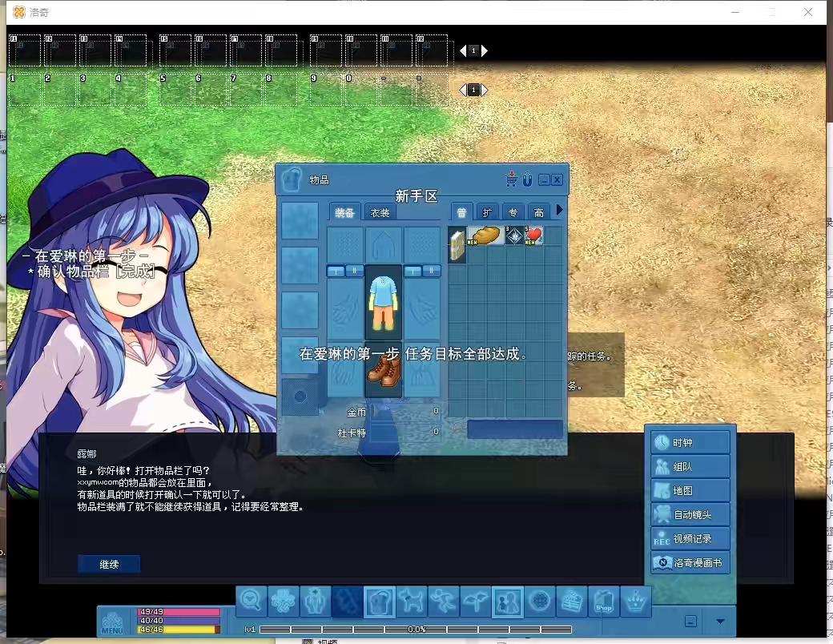Click the person with star icon
The width and height of the screenshot is (833, 644).
[x=316, y=602]
